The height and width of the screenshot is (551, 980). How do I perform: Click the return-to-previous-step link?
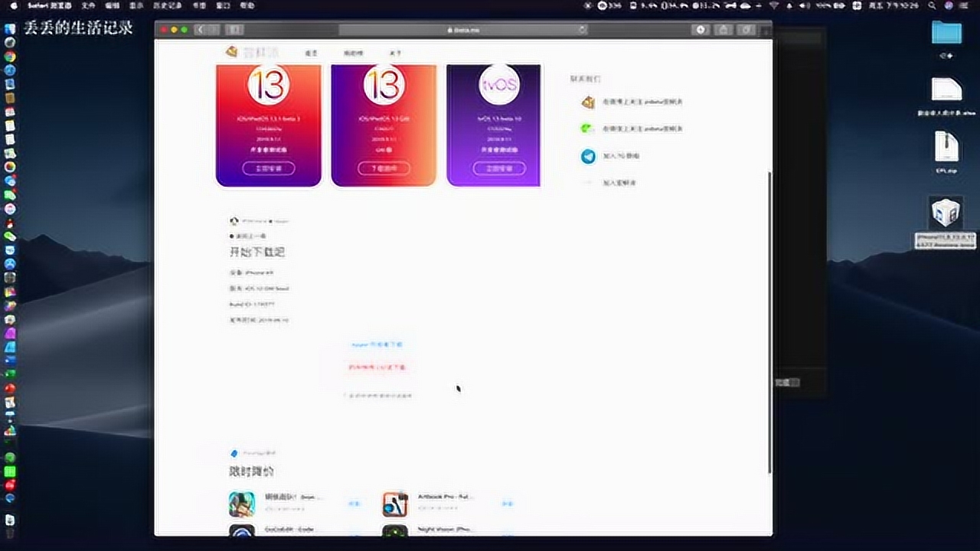click(249, 236)
